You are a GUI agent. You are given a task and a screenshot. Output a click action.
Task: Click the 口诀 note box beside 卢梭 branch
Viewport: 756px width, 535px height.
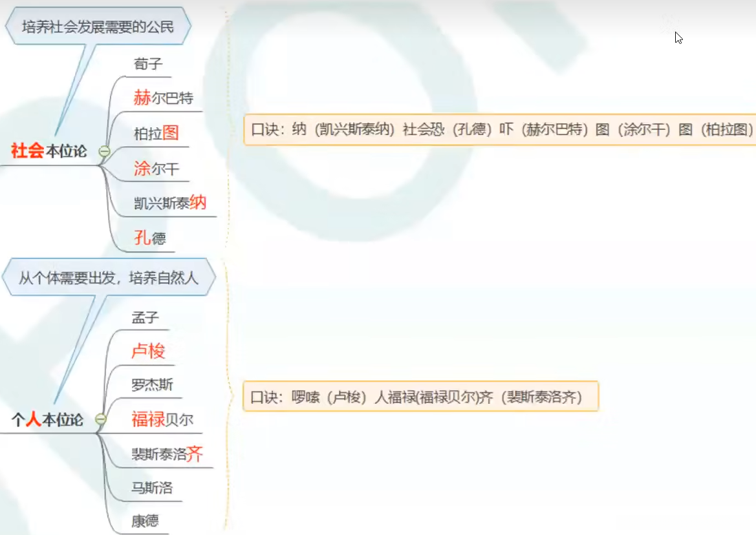click(420, 397)
